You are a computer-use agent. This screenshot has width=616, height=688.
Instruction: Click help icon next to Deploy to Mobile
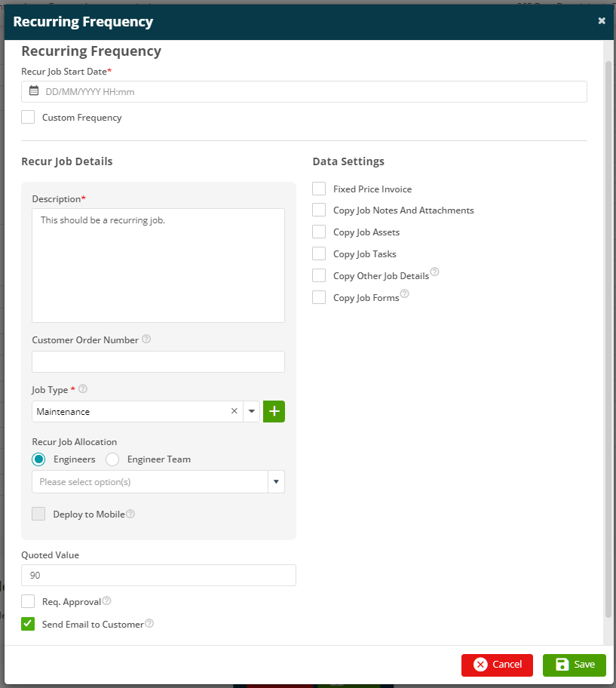130,514
